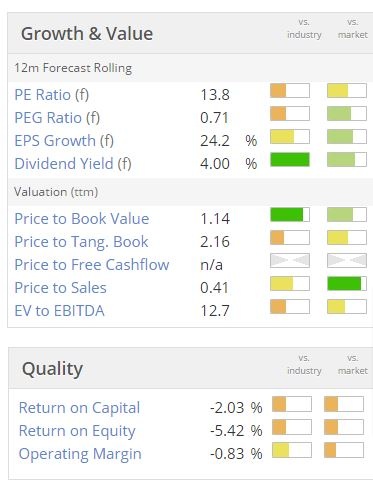373x488 pixels.
Task: Click the Growth & Value panel heading
Action: pyautogui.click(x=87, y=34)
